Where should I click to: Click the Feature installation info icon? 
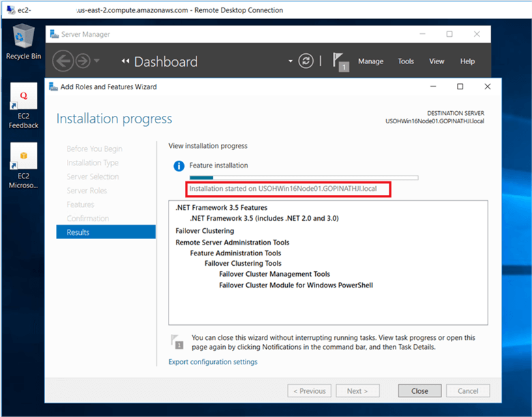[x=179, y=166]
